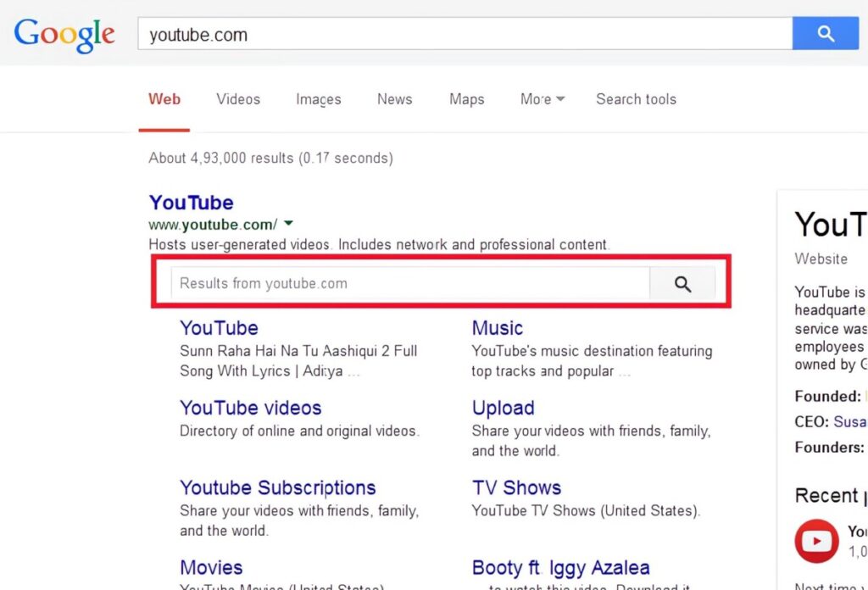868x590 pixels.
Task: Switch to the Images tab
Action: [319, 99]
